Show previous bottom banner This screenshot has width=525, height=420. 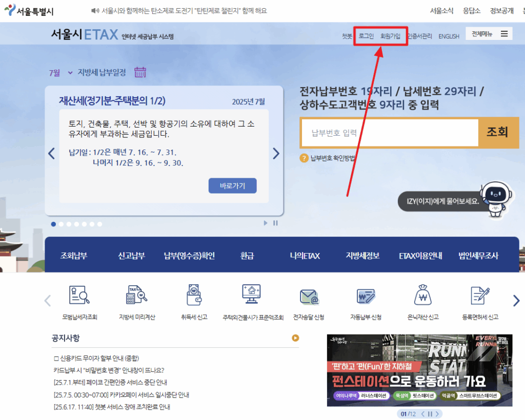pyautogui.click(x=423, y=414)
